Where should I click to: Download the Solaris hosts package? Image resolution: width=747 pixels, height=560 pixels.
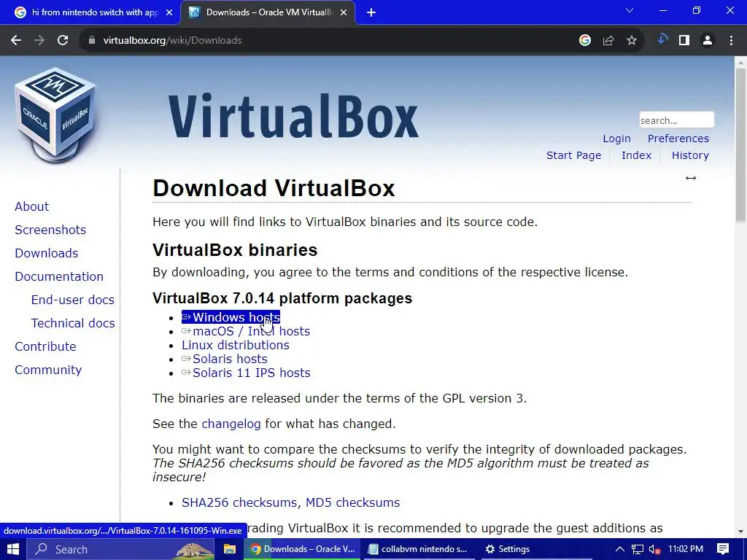click(225, 359)
